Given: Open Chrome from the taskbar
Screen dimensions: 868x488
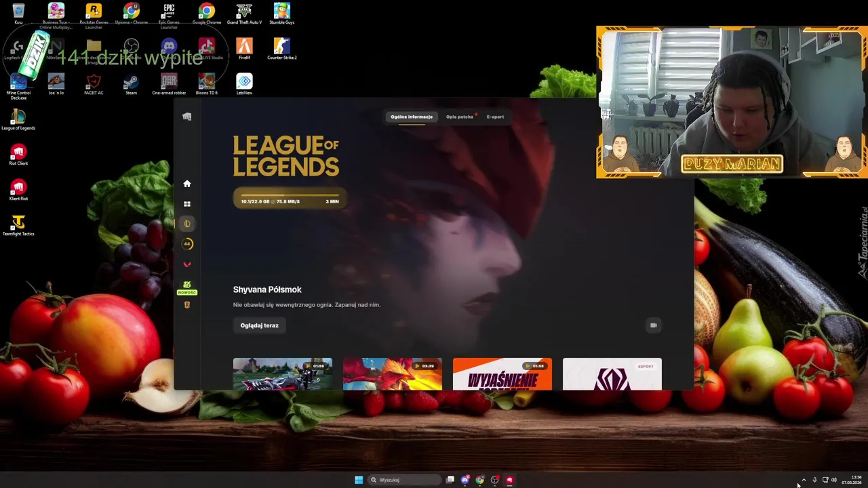Looking at the screenshot, I should tap(480, 480).
